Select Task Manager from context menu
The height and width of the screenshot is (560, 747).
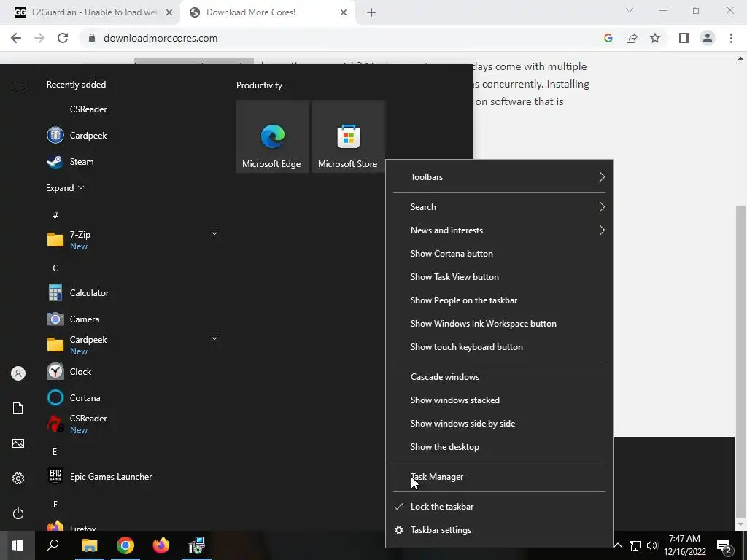pyautogui.click(x=499, y=477)
